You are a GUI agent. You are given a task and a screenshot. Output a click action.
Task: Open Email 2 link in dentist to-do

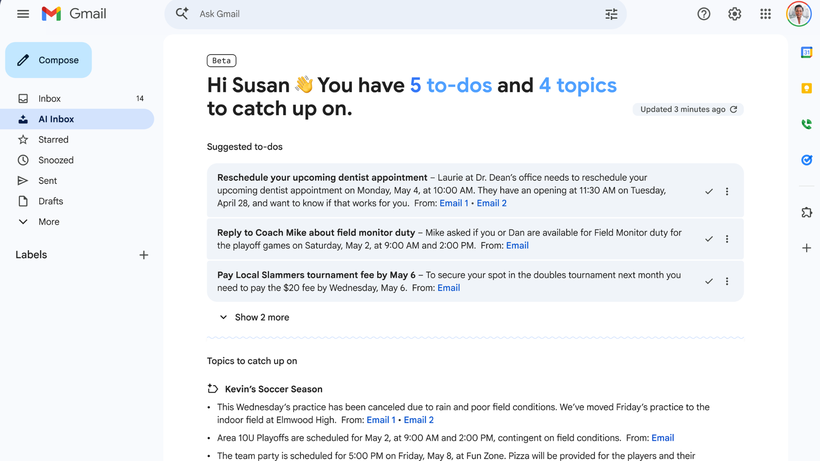point(491,203)
